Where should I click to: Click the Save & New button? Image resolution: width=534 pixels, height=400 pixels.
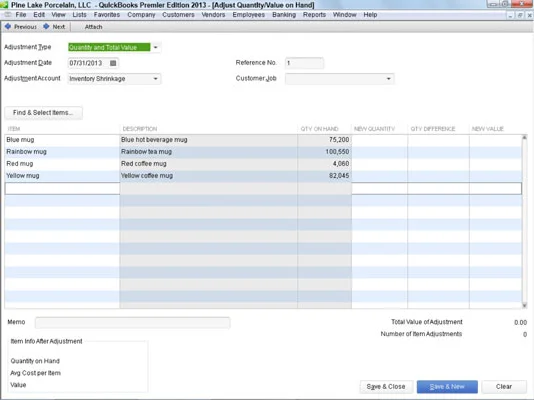pyautogui.click(x=447, y=387)
